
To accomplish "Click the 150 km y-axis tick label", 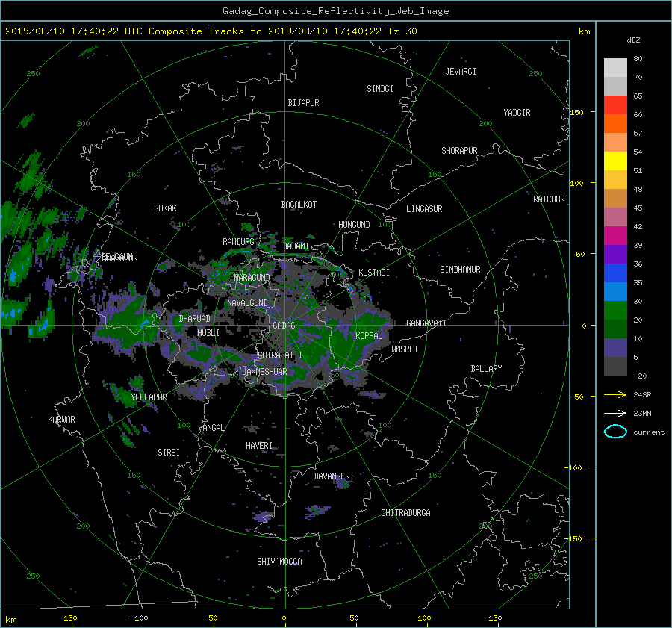I will 577,112.
